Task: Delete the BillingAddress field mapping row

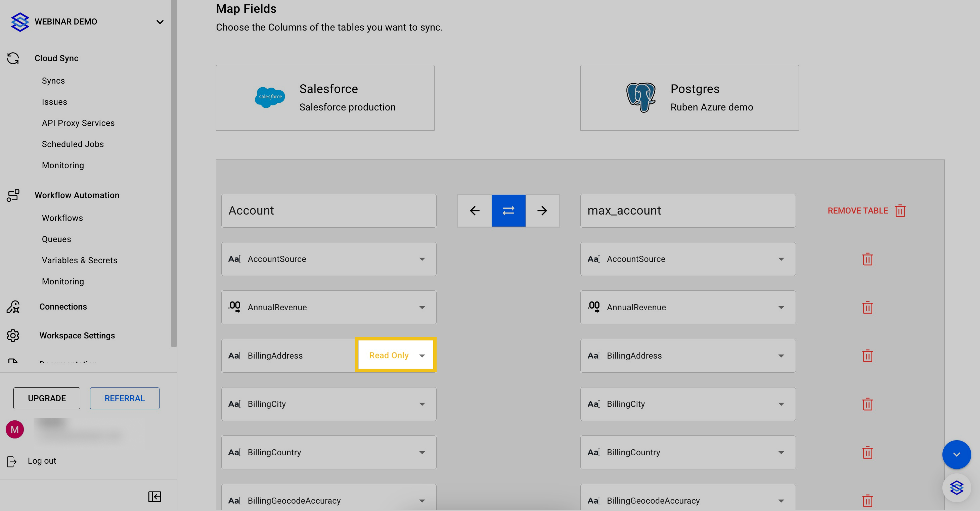Action: pos(867,356)
